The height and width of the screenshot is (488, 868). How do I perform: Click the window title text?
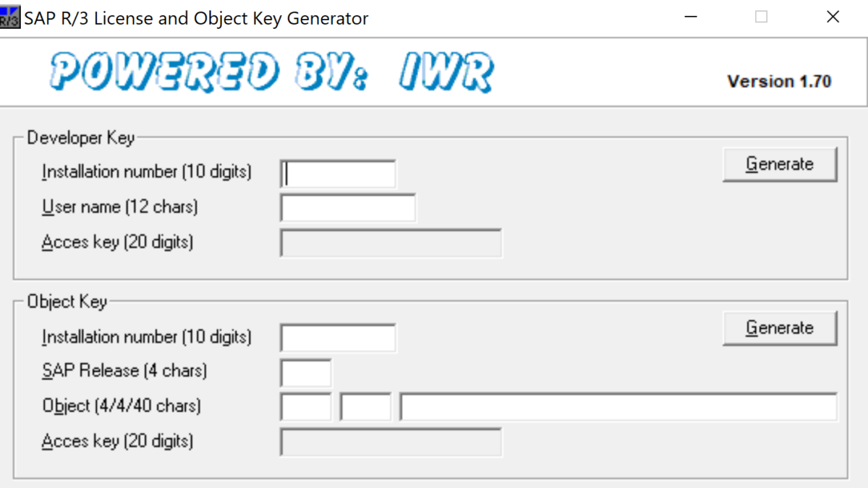click(195, 17)
